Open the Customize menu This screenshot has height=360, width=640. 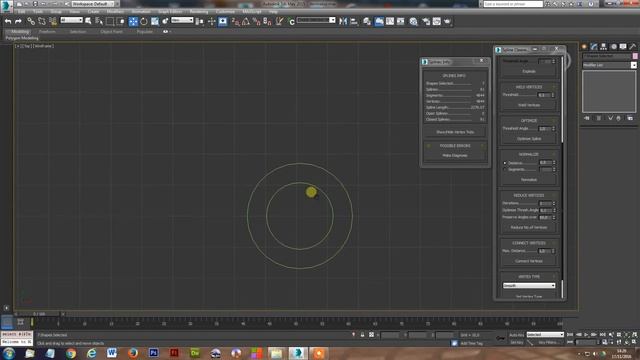[x=225, y=12]
